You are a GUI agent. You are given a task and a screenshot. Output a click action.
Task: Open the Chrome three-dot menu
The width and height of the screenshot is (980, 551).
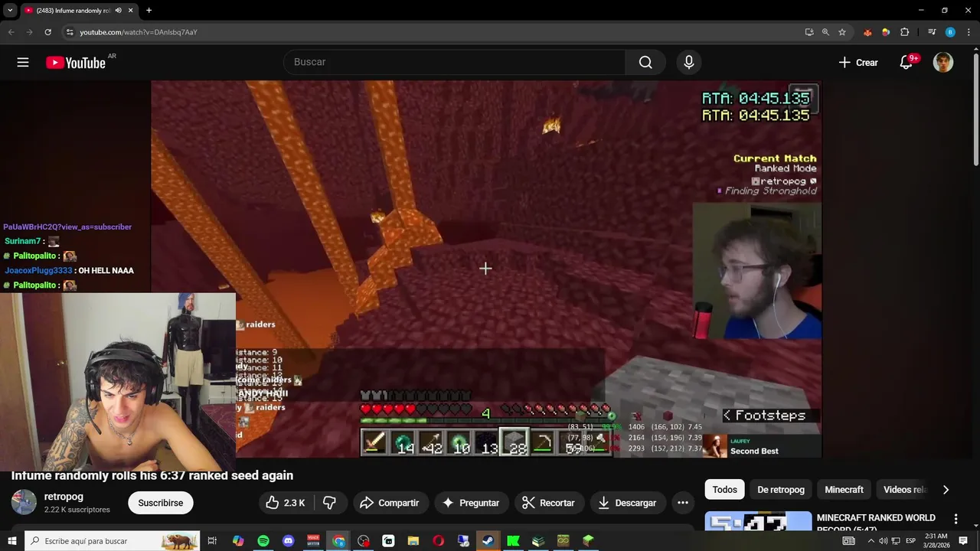pos(969,32)
